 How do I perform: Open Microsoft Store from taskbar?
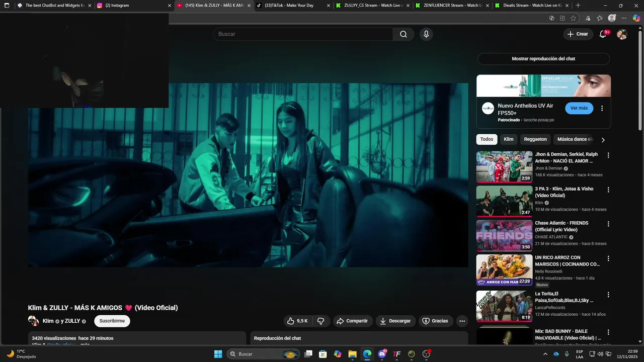323,354
